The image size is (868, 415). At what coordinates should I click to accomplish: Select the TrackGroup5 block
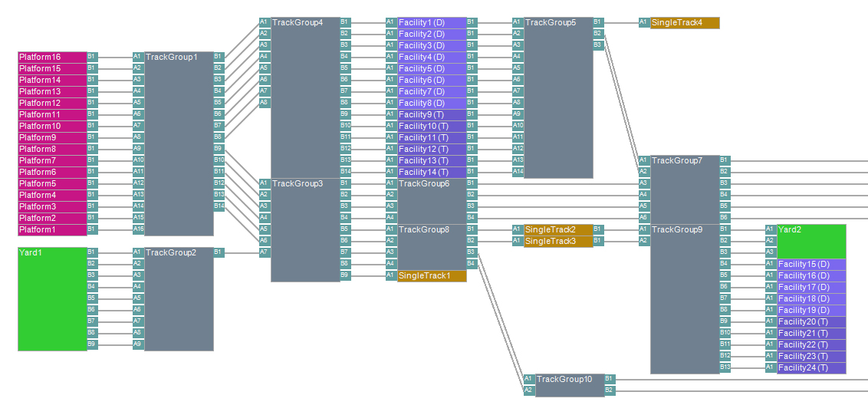tap(558, 97)
